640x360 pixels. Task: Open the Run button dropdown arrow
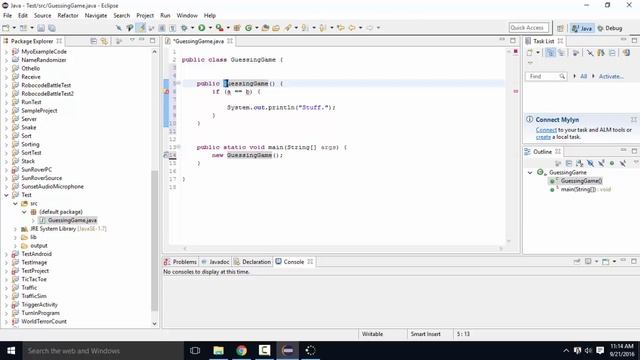(210, 28)
